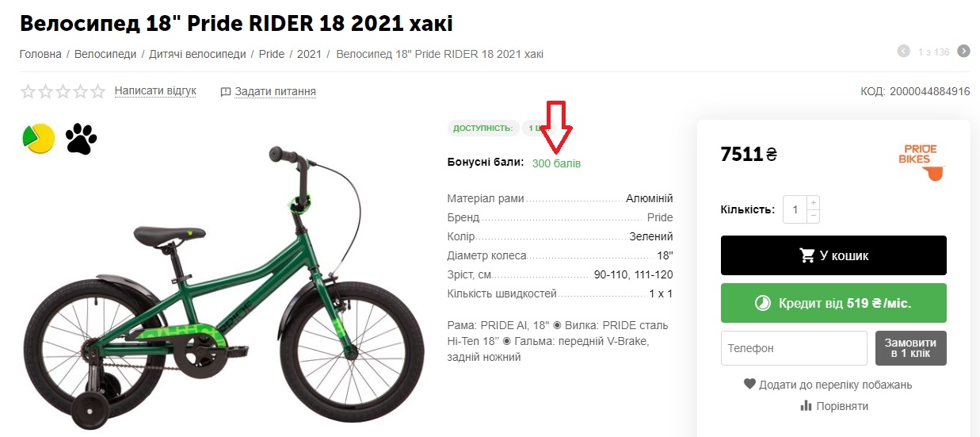
Task: Click the compare bar-chart icon
Action: [806, 405]
